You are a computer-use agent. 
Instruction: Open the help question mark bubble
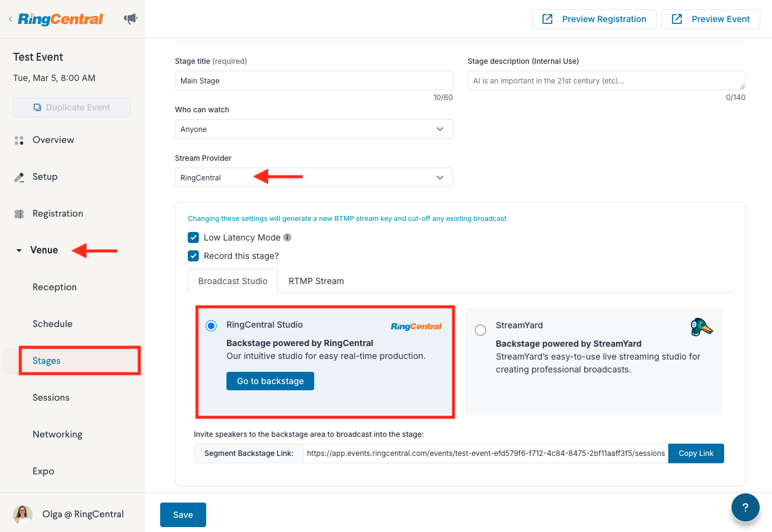[x=746, y=507]
